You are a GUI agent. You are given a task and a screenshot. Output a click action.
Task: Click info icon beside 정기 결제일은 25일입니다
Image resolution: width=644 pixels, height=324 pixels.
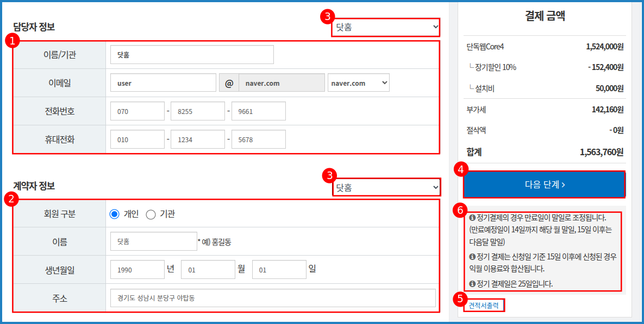(x=472, y=284)
